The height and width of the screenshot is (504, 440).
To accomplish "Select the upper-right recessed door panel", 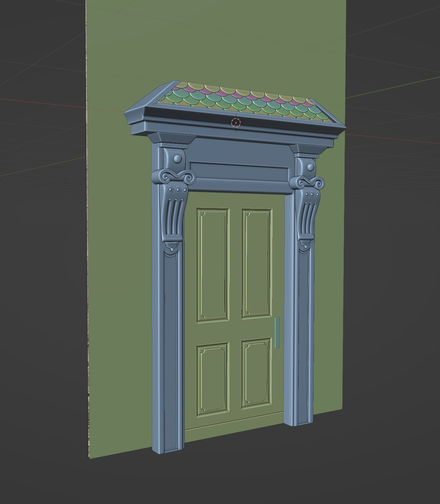I will click(257, 263).
